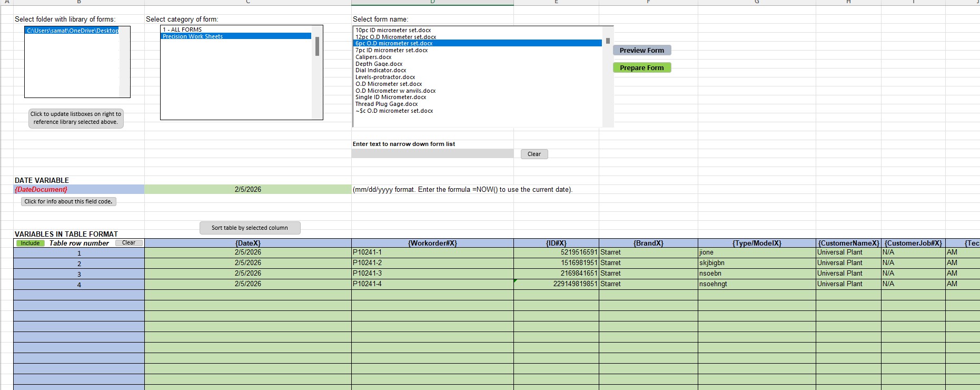Viewport: 980px width, 390px height.
Task: Click the category listbox scrollbar thumb
Action: tap(317, 46)
